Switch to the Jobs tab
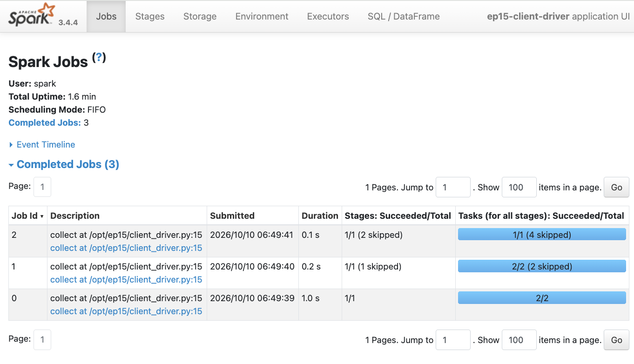Screen dimensions: 634x364 pyautogui.click(x=106, y=16)
